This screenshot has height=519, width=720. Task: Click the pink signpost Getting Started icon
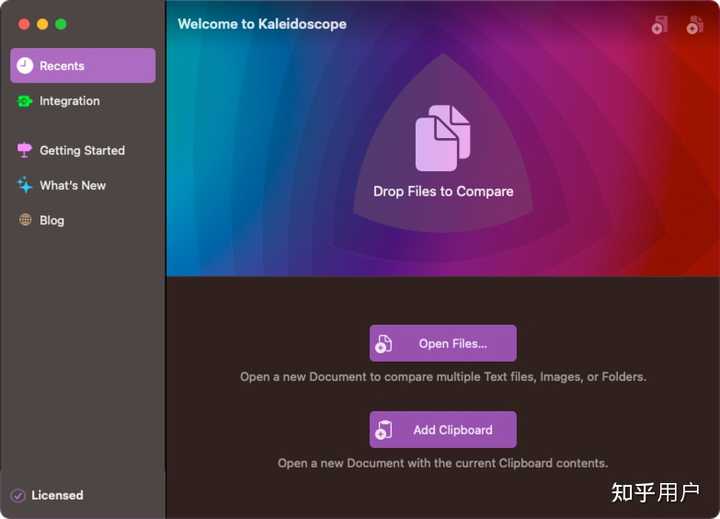(x=24, y=150)
